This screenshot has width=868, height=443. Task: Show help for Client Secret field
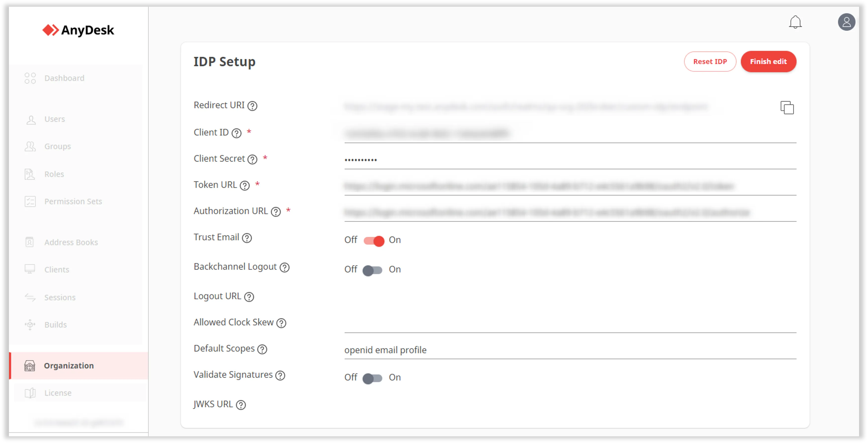click(x=252, y=159)
